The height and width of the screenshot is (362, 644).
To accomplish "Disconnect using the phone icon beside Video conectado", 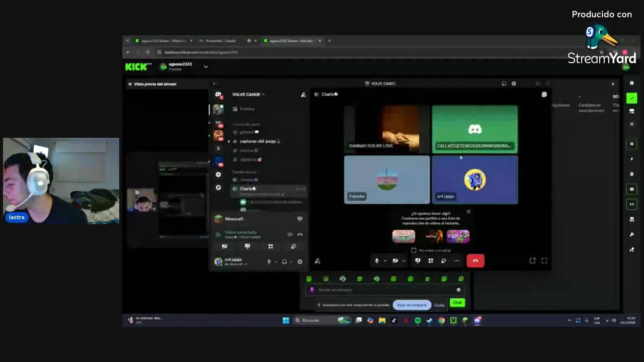I will (300, 234).
